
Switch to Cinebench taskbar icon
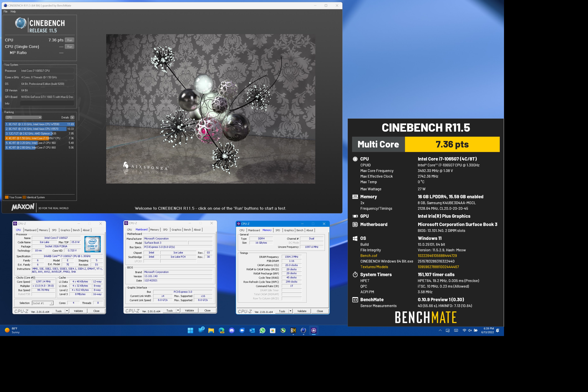tap(303, 331)
